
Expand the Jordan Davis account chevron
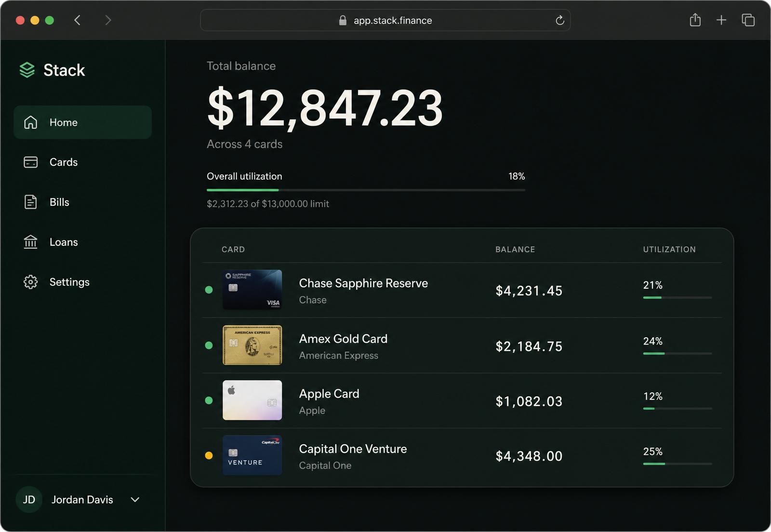tap(135, 500)
